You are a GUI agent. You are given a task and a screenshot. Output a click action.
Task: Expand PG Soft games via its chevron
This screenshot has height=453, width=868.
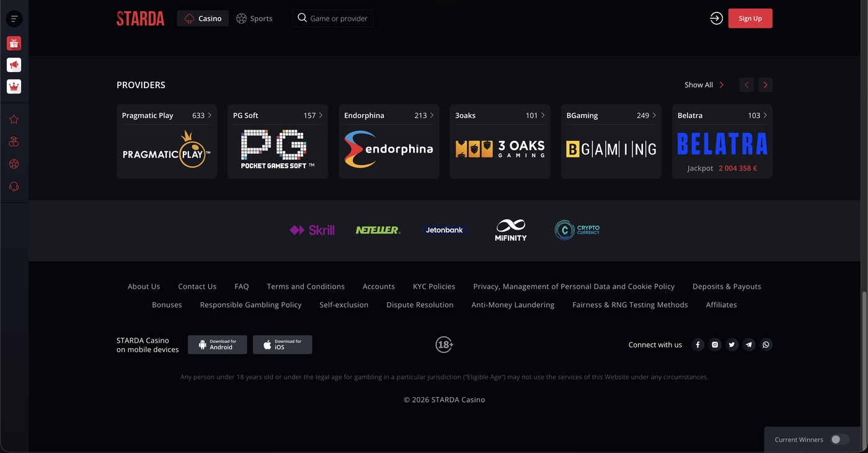click(321, 115)
